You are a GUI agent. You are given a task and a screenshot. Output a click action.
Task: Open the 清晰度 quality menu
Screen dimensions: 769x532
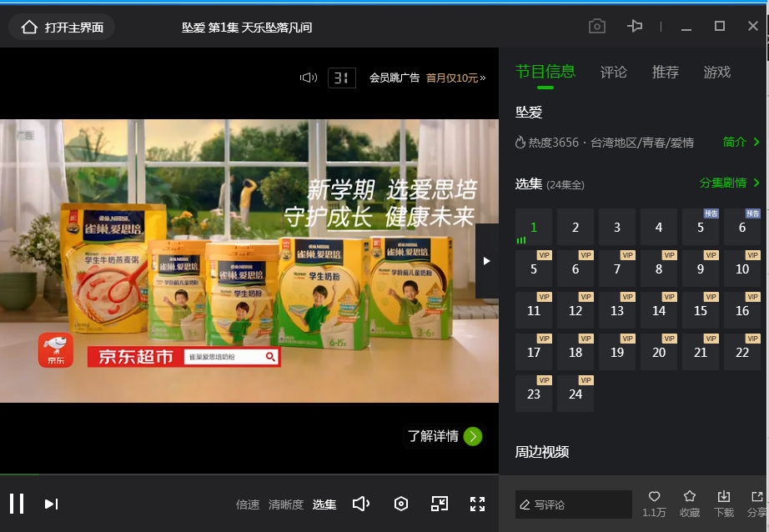pyautogui.click(x=286, y=504)
